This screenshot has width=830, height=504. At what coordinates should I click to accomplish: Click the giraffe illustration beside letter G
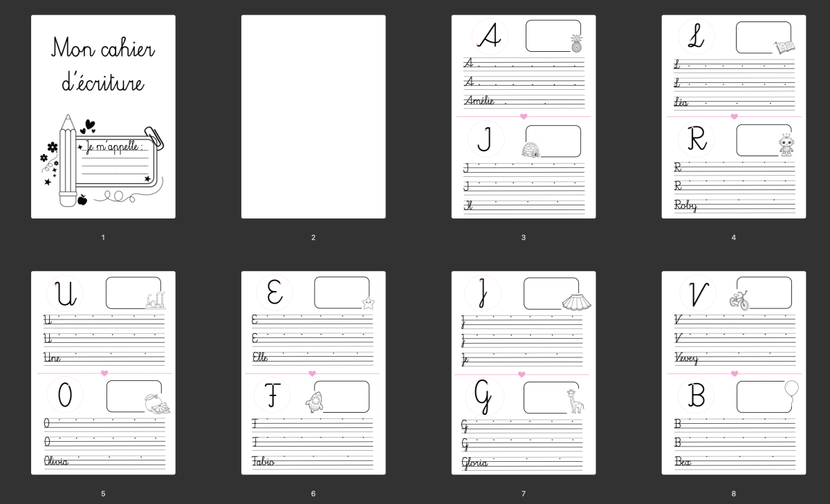[575, 401]
